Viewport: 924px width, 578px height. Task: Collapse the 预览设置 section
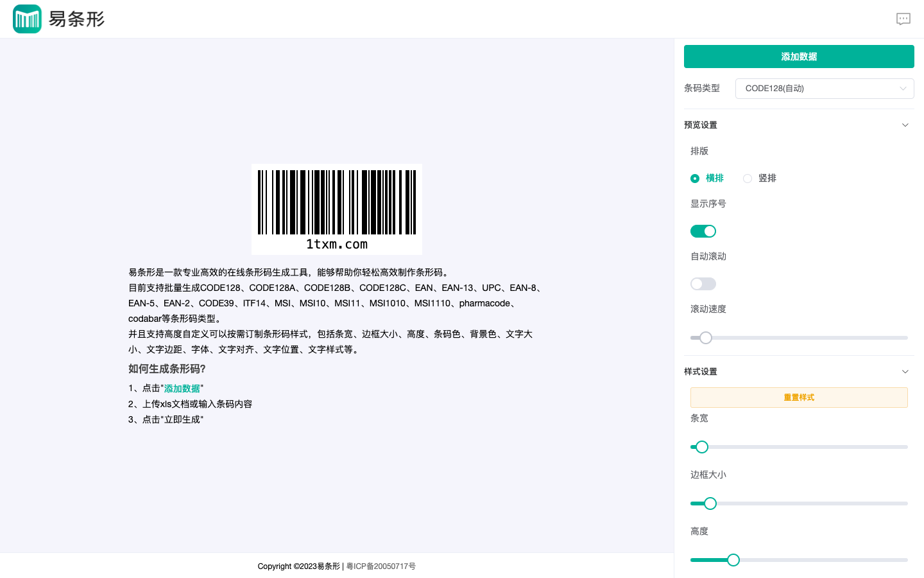pyautogui.click(x=905, y=125)
